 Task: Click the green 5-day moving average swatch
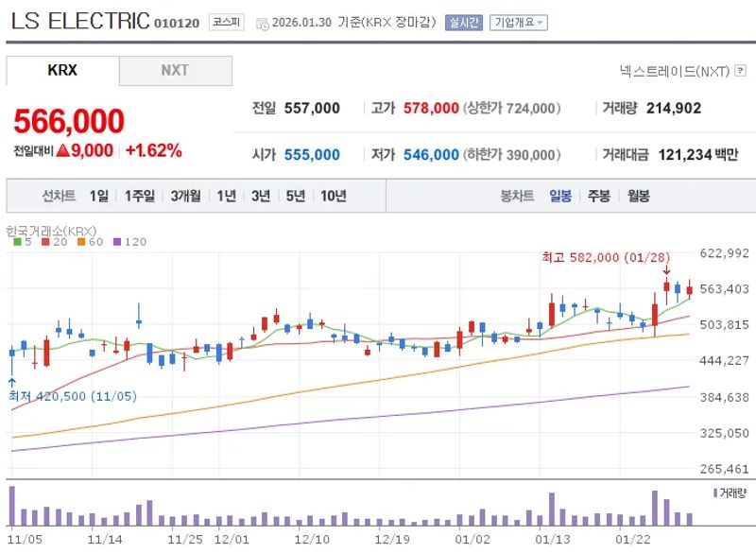(x=18, y=242)
